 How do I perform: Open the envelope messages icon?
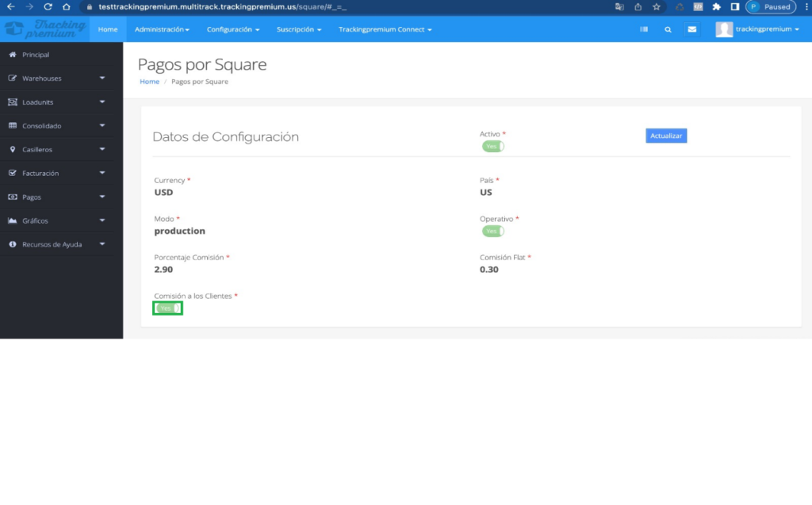pos(691,29)
